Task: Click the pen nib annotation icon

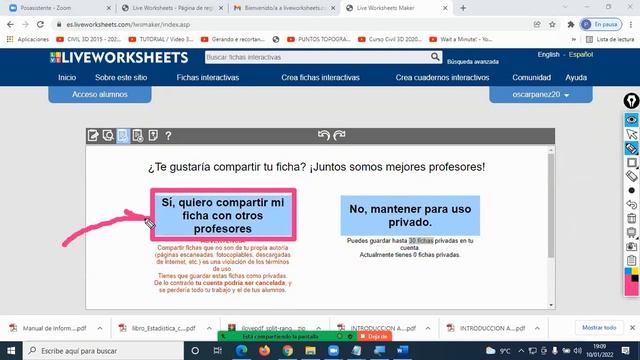Action: coord(631,101)
